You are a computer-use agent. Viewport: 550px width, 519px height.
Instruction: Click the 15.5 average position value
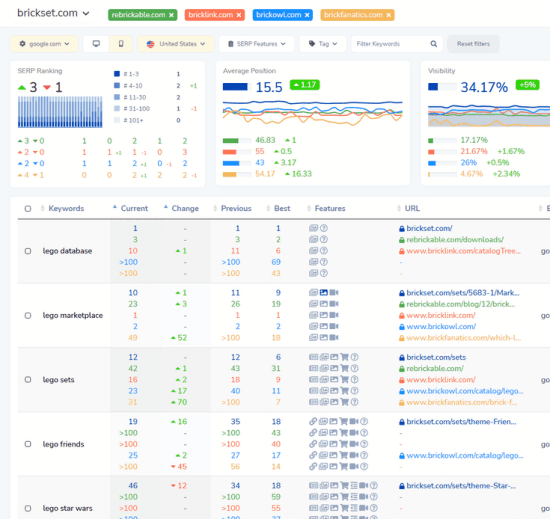(x=269, y=87)
